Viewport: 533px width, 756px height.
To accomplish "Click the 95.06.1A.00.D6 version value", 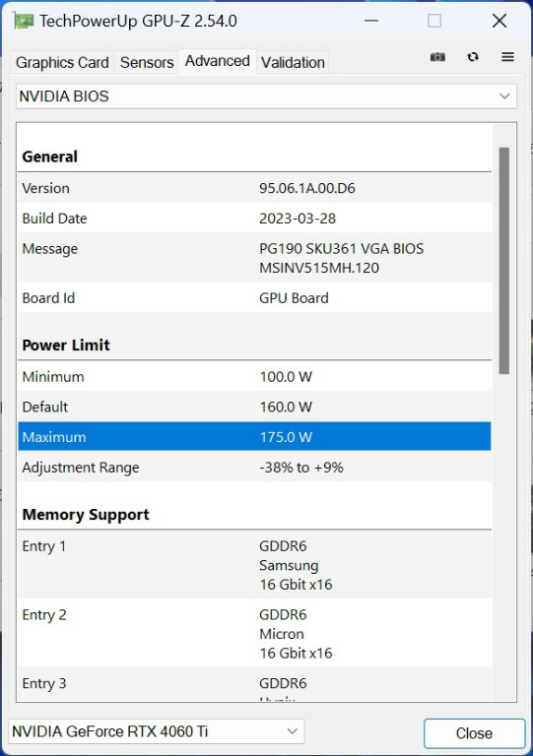I will click(x=307, y=188).
